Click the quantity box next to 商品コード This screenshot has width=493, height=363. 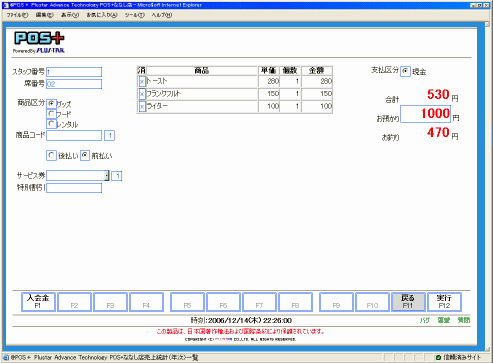110,136
